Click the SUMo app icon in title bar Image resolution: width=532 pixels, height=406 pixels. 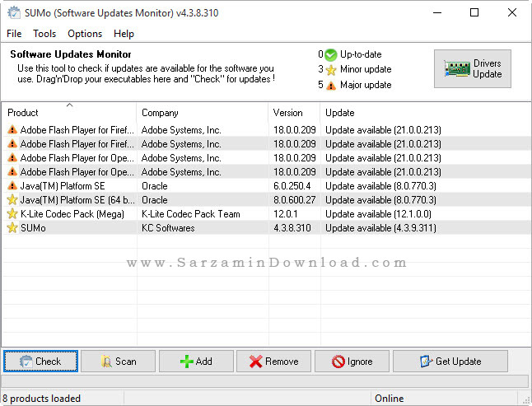pyautogui.click(x=14, y=13)
